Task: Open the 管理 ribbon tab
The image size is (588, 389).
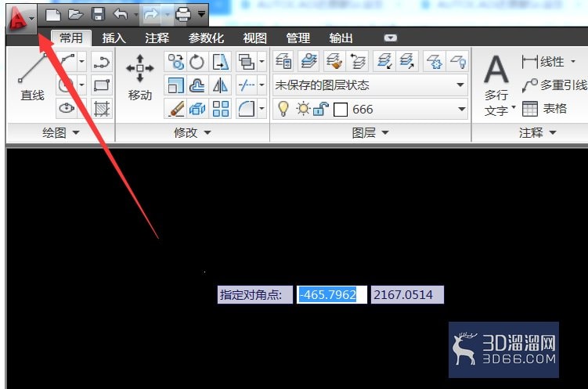Action: [x=298, y=38]
